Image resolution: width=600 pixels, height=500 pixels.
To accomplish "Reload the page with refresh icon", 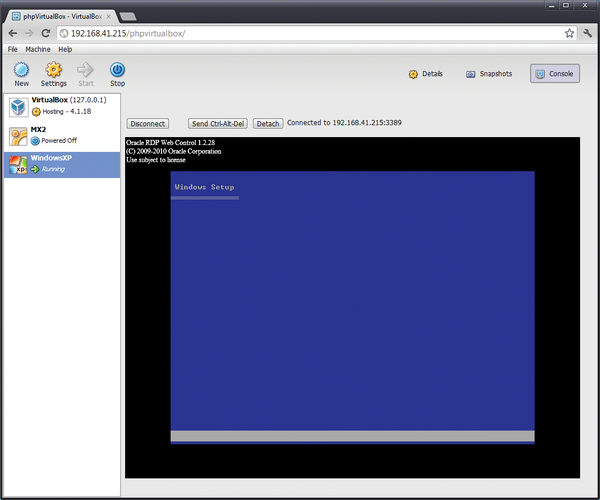I will point(46,33).
